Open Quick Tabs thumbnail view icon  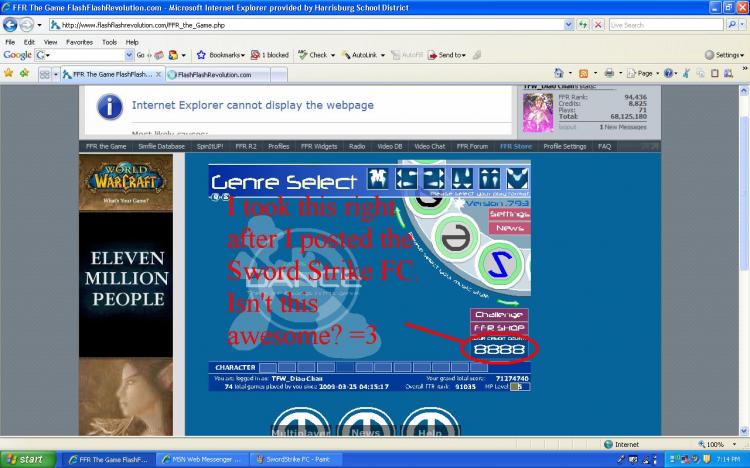click(44, 74)
